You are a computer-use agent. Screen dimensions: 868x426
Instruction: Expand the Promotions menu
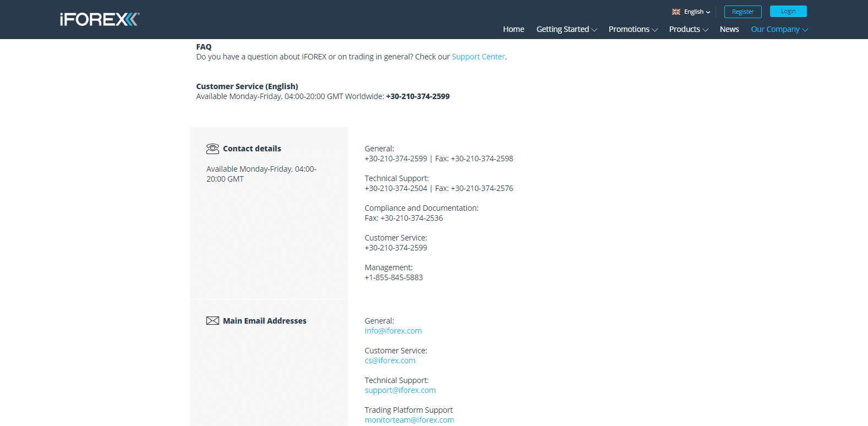coord(633,29)
